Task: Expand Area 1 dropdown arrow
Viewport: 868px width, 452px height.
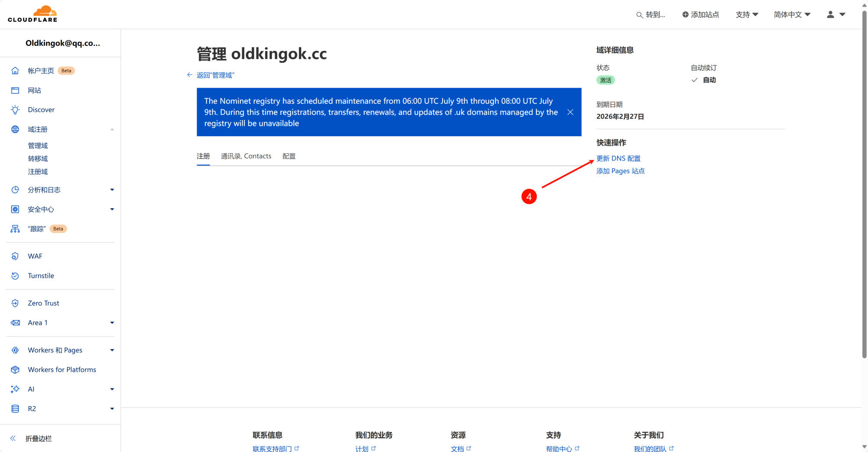Action: click(x=112, y=323)
